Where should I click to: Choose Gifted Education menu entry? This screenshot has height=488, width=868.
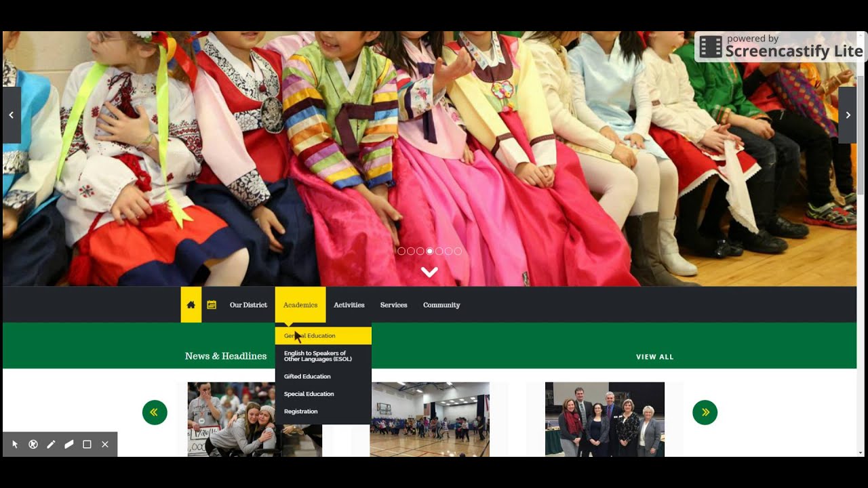pos(323,376)
